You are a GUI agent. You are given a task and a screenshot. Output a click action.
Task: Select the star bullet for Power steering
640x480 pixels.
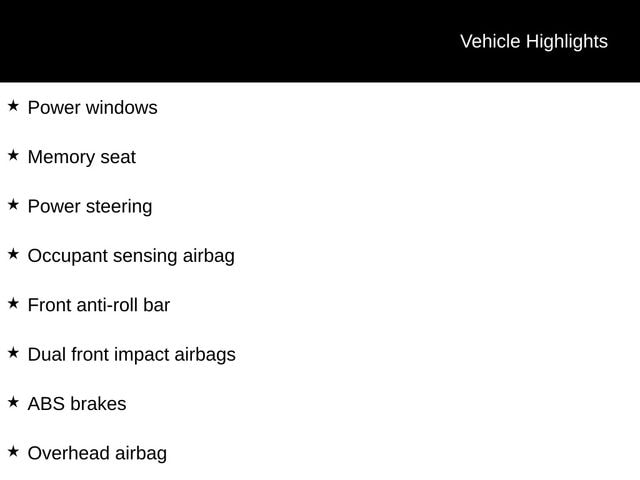pos(13,204)
